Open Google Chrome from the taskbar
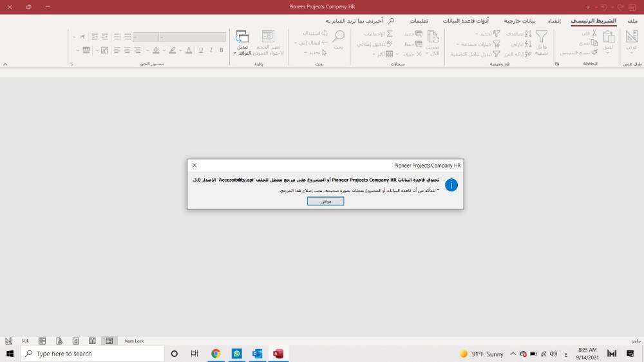The height and width of the screenshot is (362, 644). 216,354
